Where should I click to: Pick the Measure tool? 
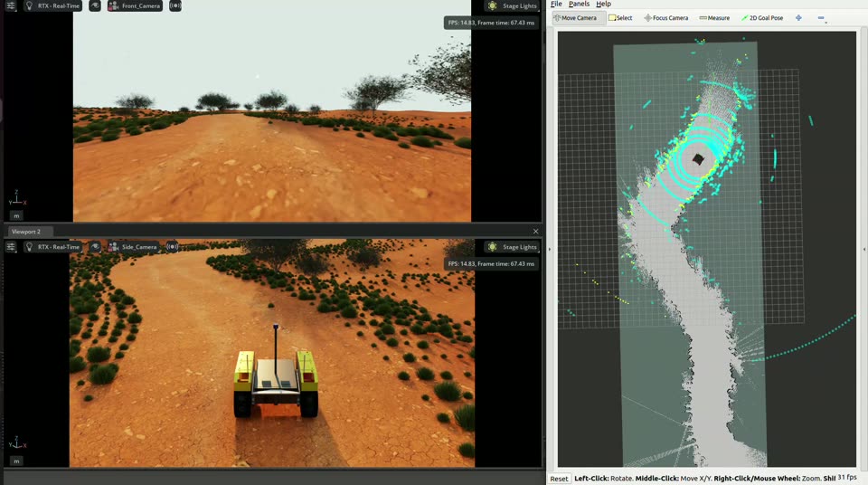click(714, 18)
